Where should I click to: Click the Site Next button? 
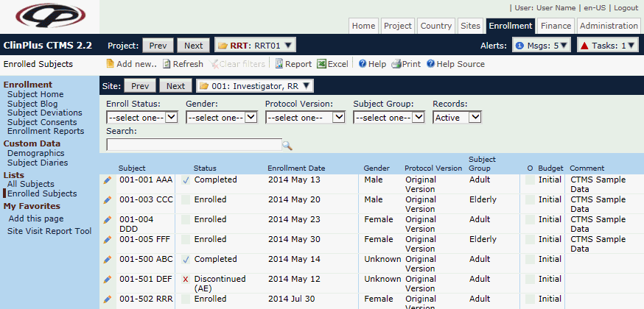point(175,86)
